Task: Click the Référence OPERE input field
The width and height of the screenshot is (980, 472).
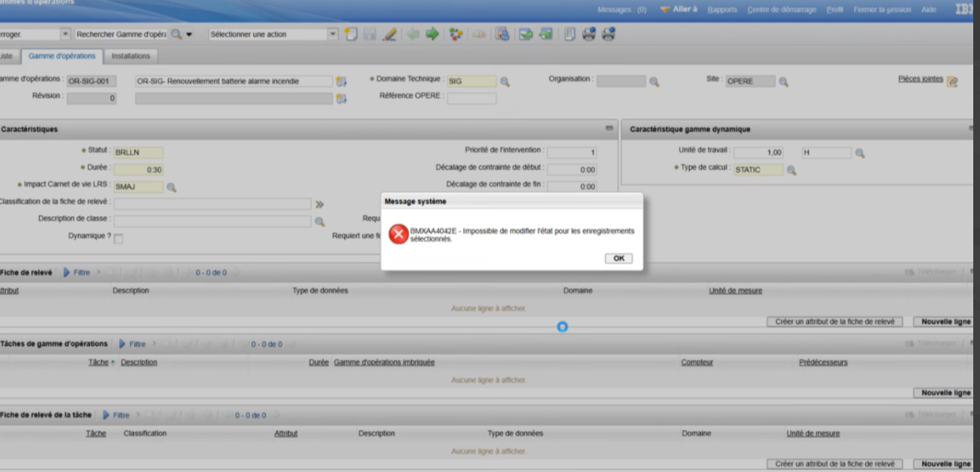Action: point(471,98)
